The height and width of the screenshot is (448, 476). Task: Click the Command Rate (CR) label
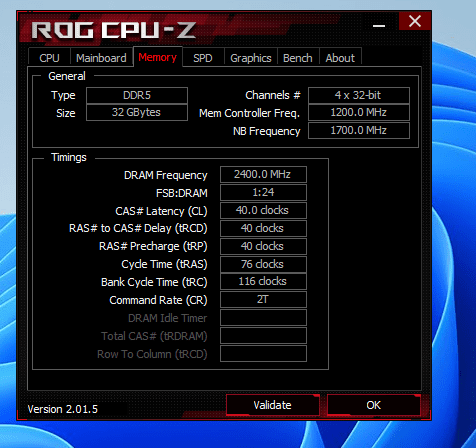click(158, 300)
